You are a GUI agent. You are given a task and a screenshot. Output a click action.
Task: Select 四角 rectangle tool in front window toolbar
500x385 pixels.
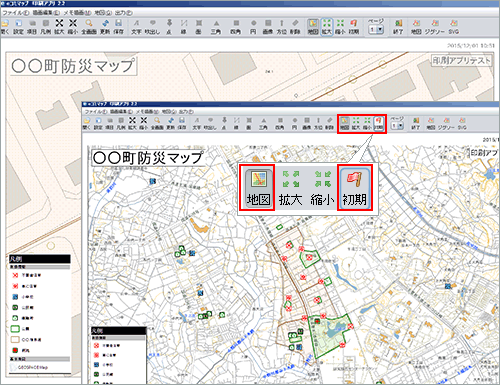(x=280, y=123)
